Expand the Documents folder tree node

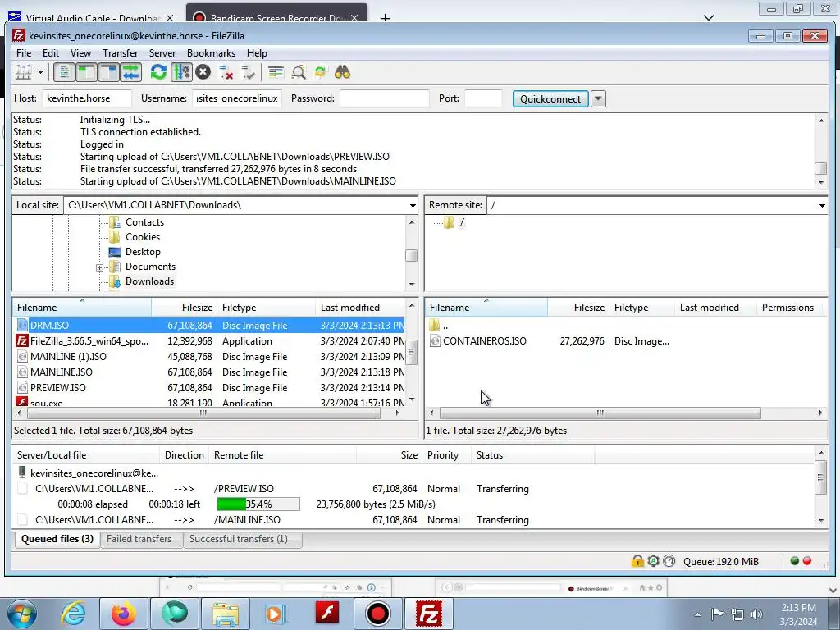coord(99,267)
